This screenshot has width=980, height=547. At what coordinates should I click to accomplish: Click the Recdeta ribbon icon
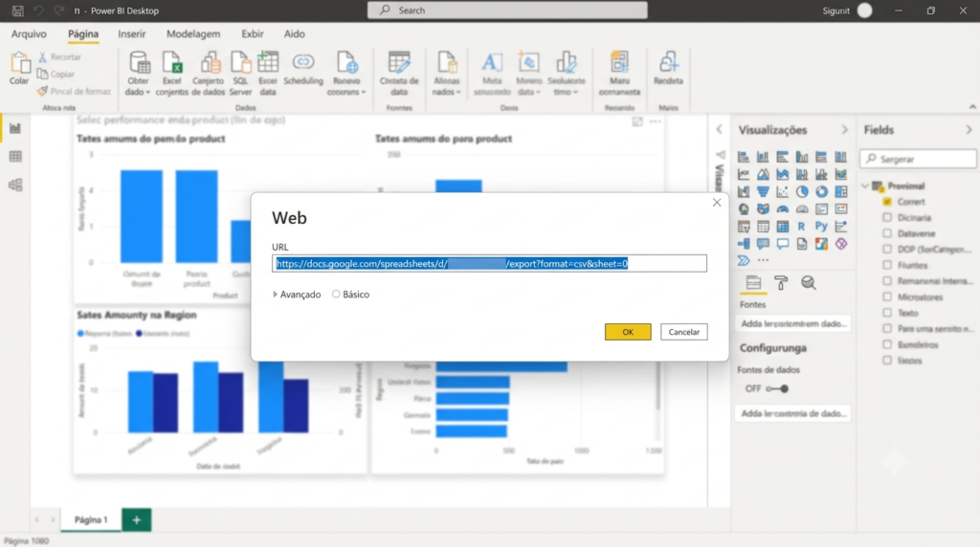[x=668, y=63]
